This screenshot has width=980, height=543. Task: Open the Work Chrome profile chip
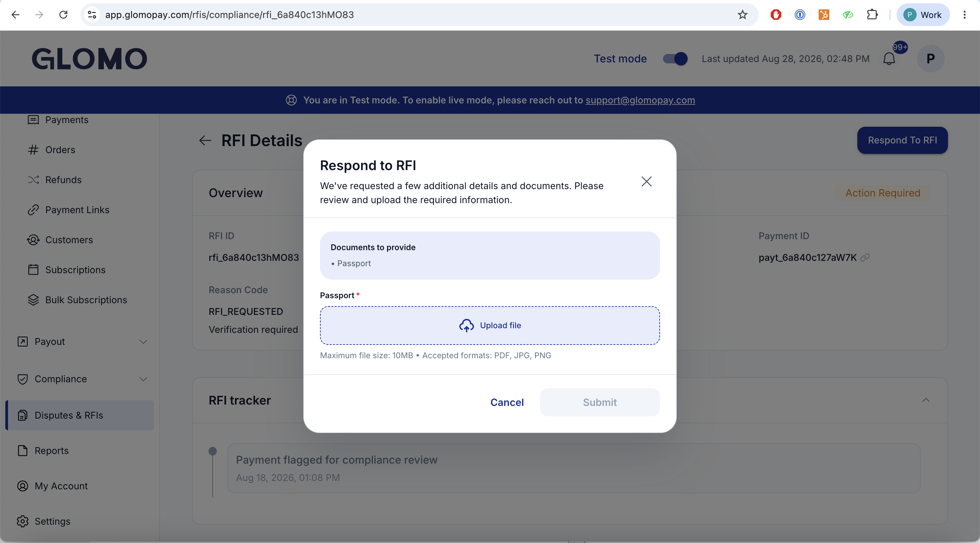coord(923,15)
